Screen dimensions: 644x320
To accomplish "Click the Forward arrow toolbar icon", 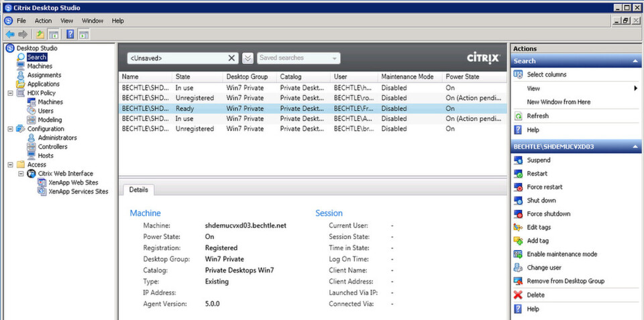I will [23, 34].
